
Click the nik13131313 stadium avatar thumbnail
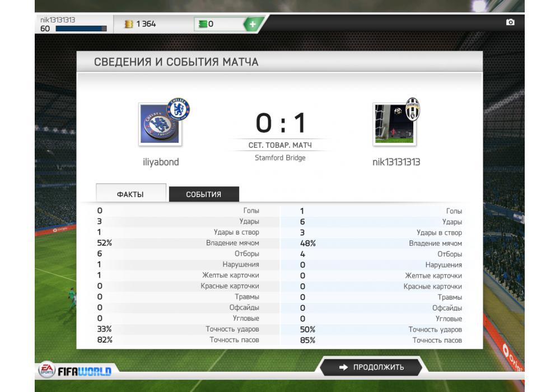pos(394,124)
